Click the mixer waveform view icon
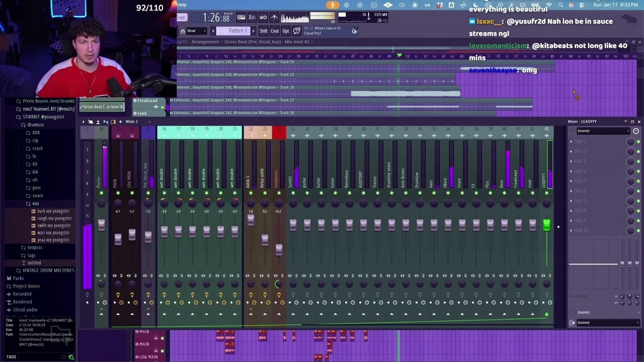The image size is (644, 362). coord(106,122)
